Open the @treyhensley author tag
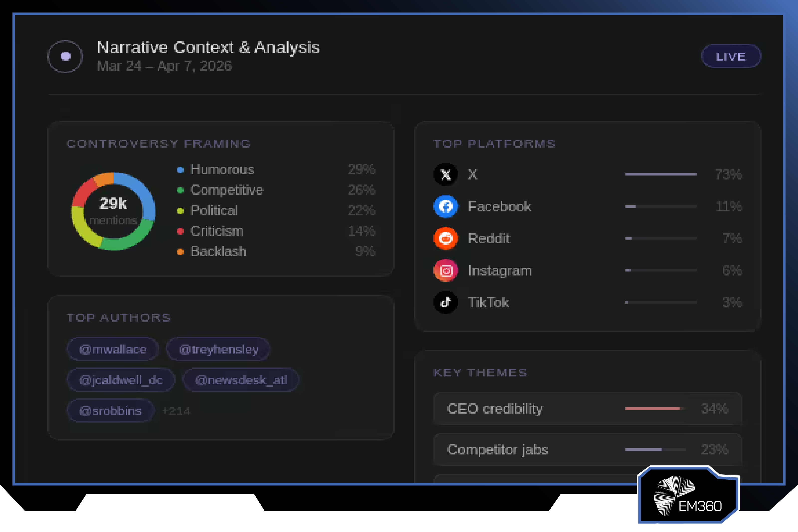The width and height of the screenshot is (798, 532). 218,349
